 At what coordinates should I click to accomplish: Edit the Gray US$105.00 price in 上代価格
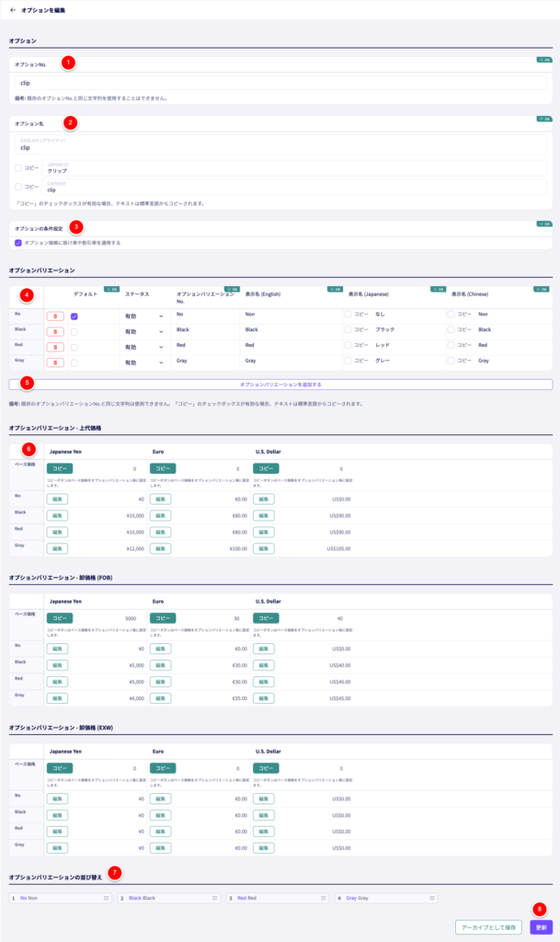(x=264, y=548)
